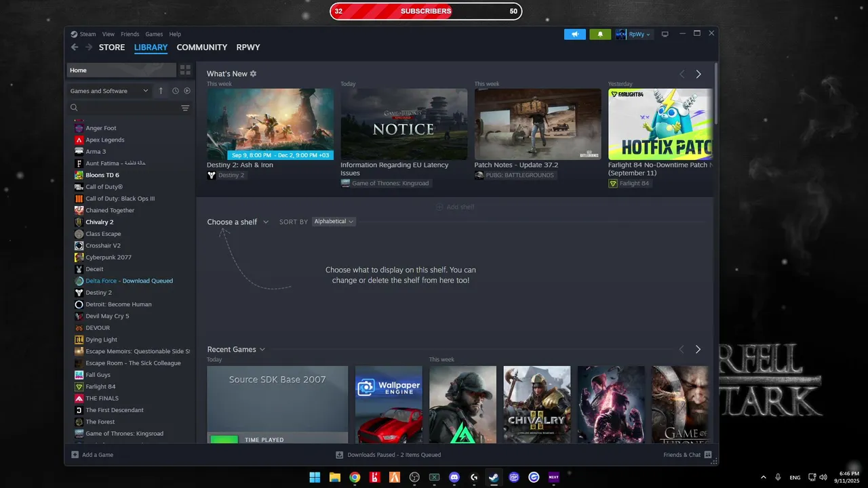Viewport: 868px width, 488px height.
Task: Open the announcements megaphone button
Action: [x=575, y=34]
